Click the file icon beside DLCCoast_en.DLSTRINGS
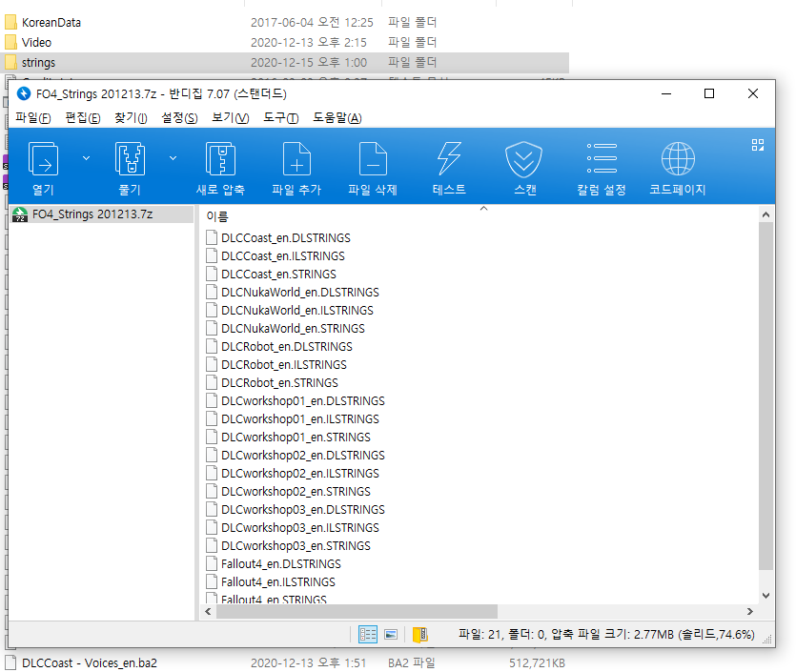This screenshot has width=796, height=672. tap(212, 238)
